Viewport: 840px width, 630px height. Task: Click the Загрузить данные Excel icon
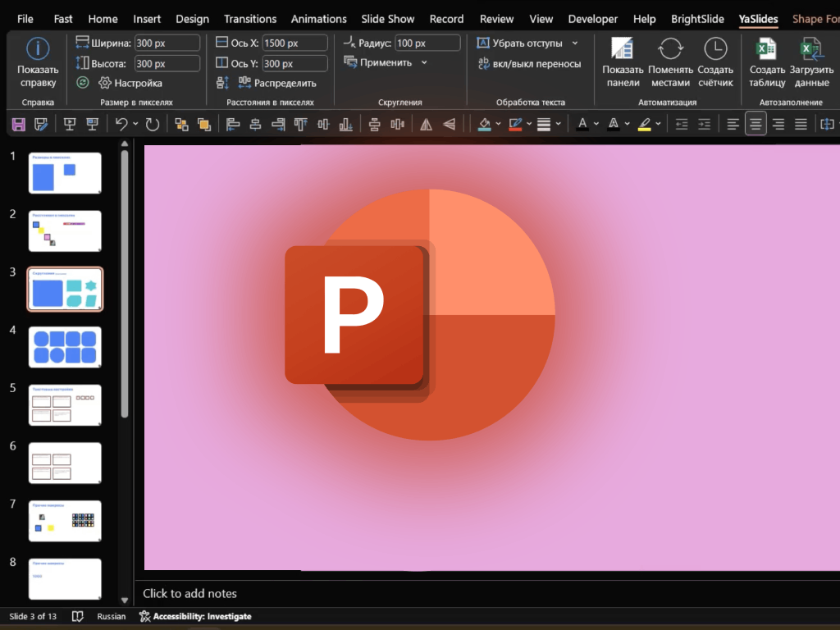click(811, 48)
